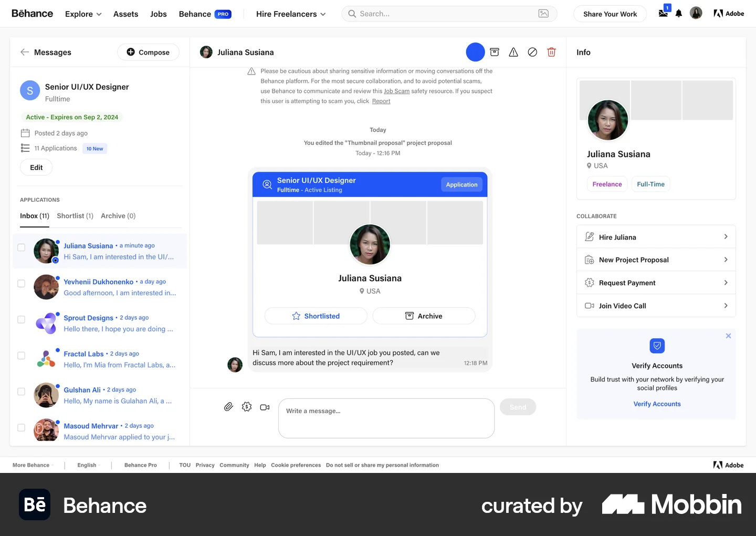Open the New Project Proposal row

(656, 260)
